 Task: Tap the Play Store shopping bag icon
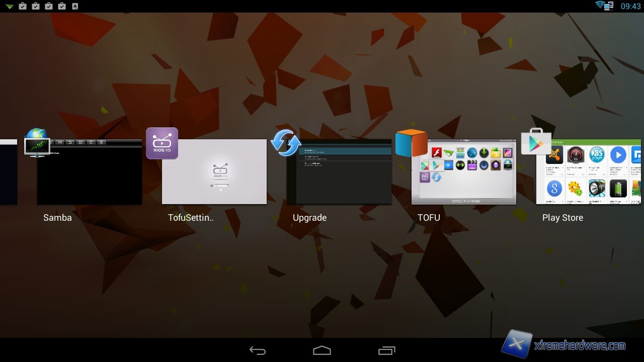point(536,142)
